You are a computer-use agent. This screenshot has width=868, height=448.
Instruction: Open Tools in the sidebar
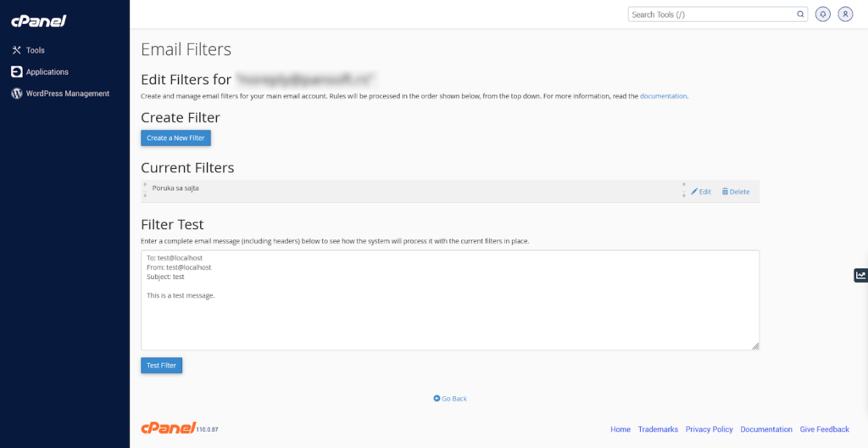pyautogui.click(x=35, y=50)
